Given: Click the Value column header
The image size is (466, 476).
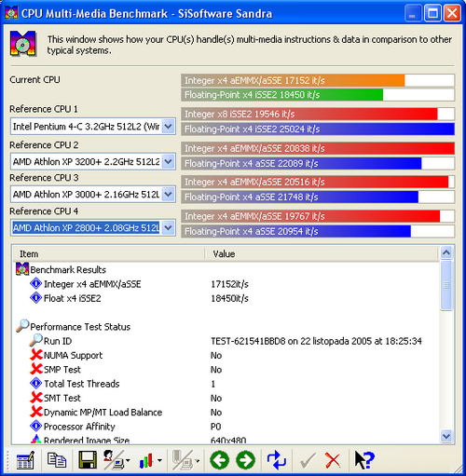Looking at the screenshot, I should pyautogui.click(x=322, y=254).
